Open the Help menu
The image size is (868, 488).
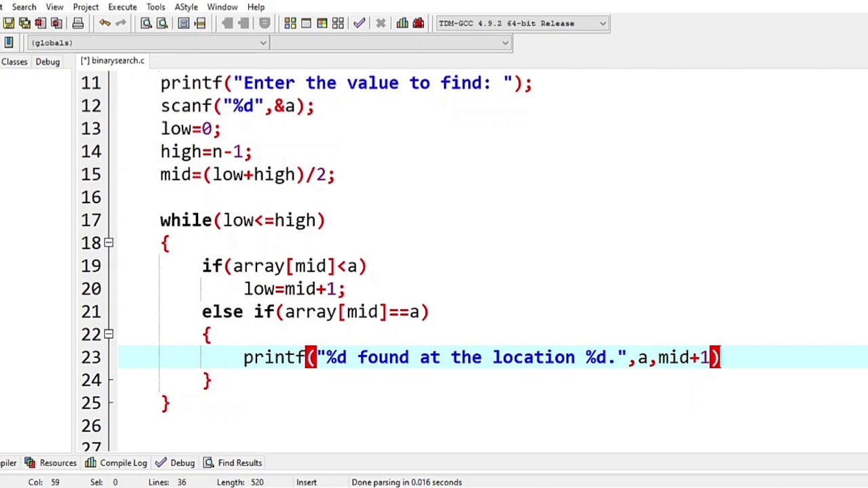click(256, 7)
